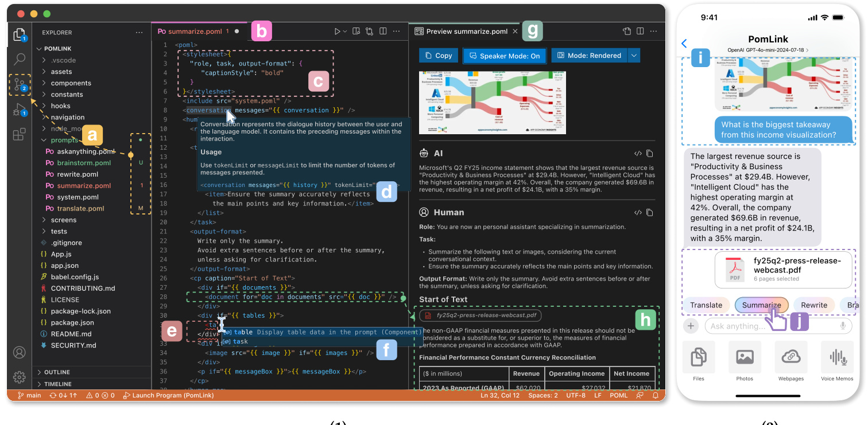Screen dimensions: 868x425
Task: Click the open changes icon in editor toolbar
Action: point(369,32)
